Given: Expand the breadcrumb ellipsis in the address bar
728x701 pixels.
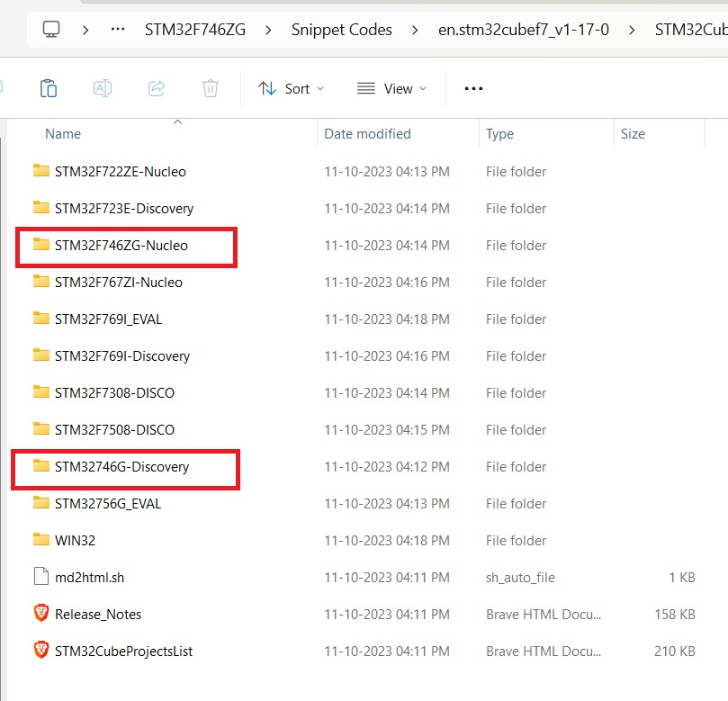Looking at the screenshot, I should 117,29.
